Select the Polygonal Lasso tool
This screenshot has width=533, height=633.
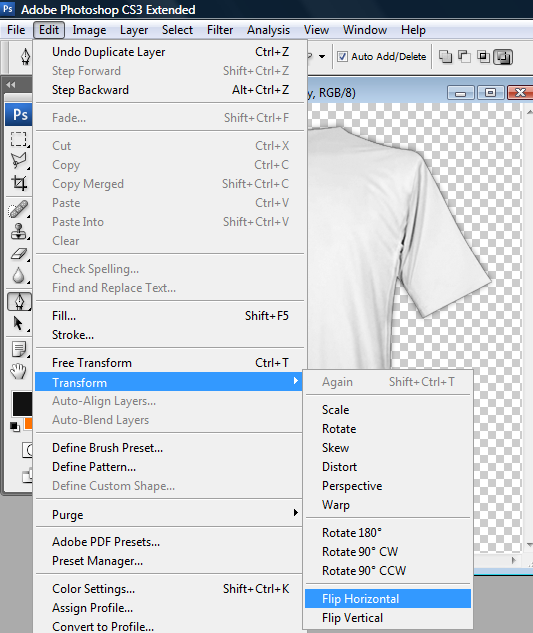[19, 160]
